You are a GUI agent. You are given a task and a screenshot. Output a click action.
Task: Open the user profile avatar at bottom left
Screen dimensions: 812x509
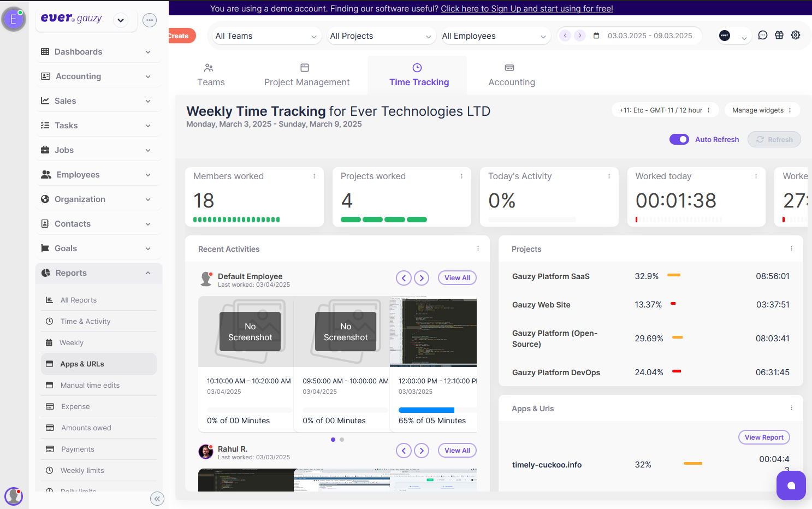(13, 496)
